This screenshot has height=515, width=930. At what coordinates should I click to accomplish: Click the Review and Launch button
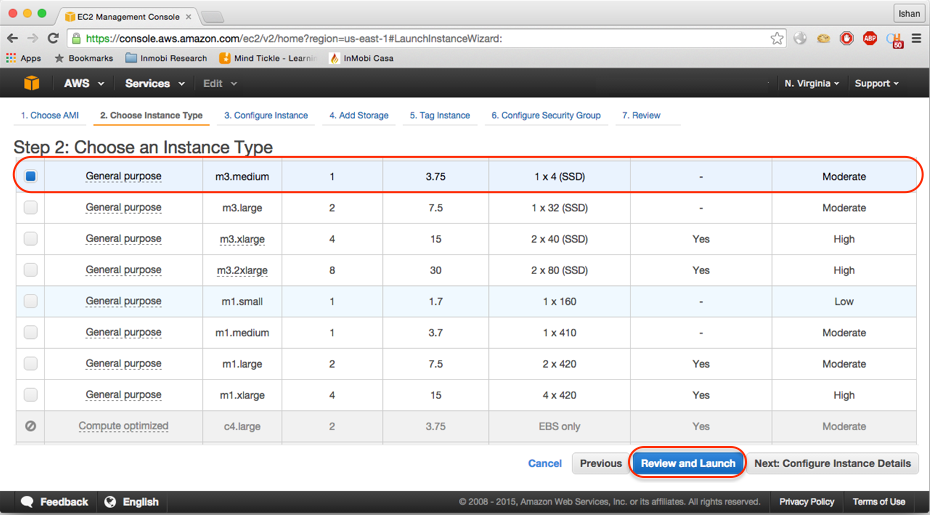tap(688, 463)
